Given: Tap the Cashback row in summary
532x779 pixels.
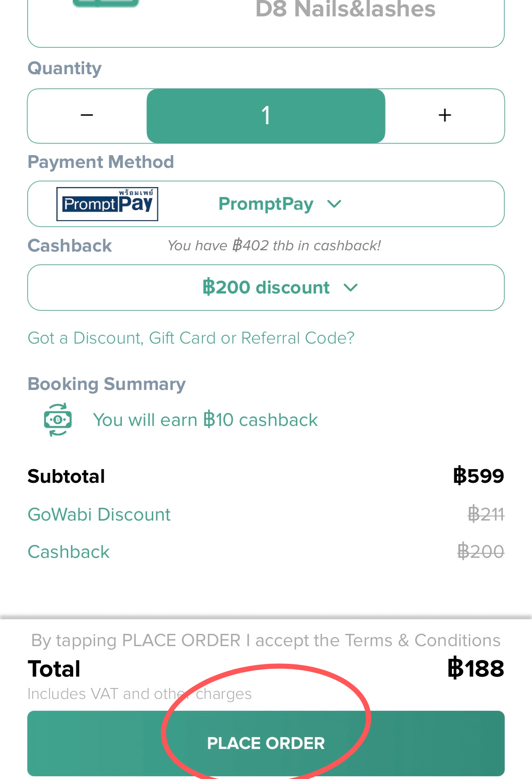Looking at the screenshot, I should tap(69, 552).
